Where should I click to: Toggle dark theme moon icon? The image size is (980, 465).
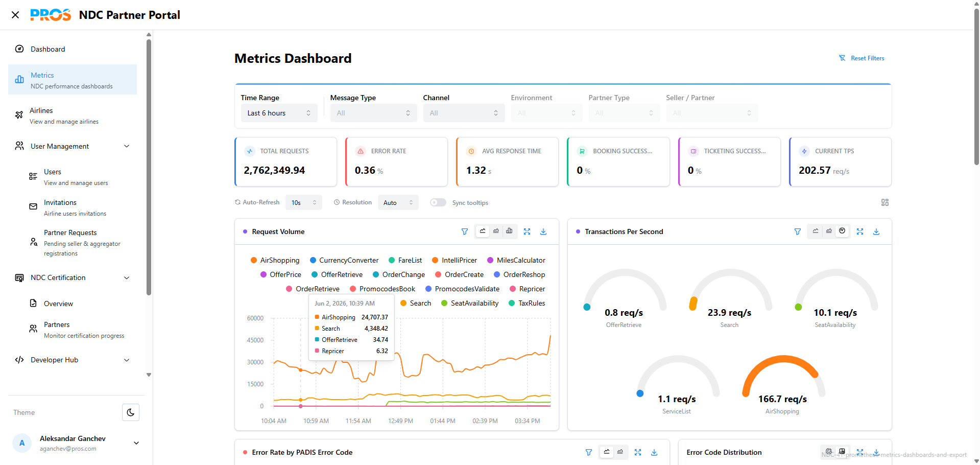[x=131, y=412]
